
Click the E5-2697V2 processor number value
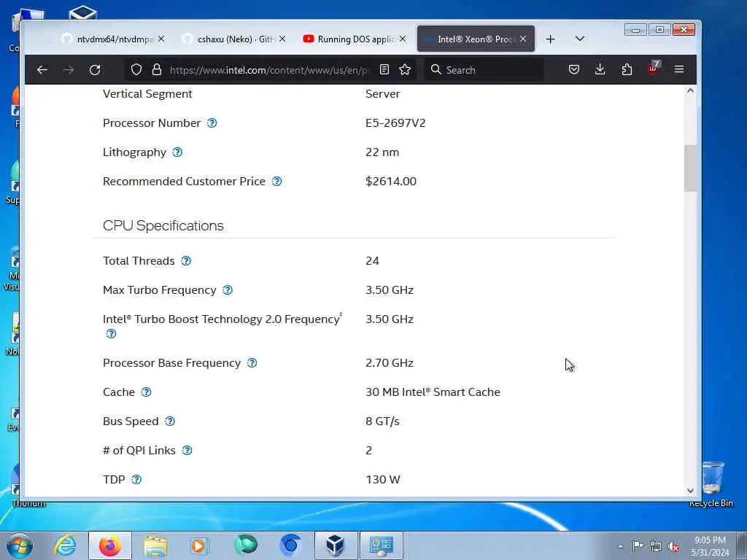pyautogui.click(x=395, y=122)
